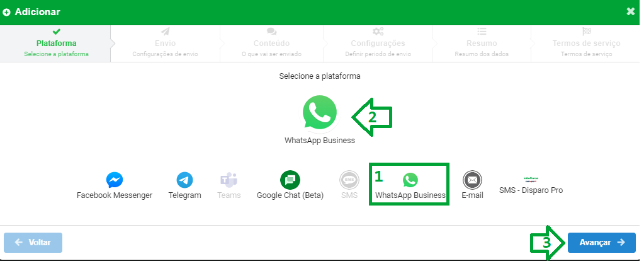This screenshot has height=261, width=644.
Task: Click the large selected WhatsApp Business logo
Action: pos(320,113)
